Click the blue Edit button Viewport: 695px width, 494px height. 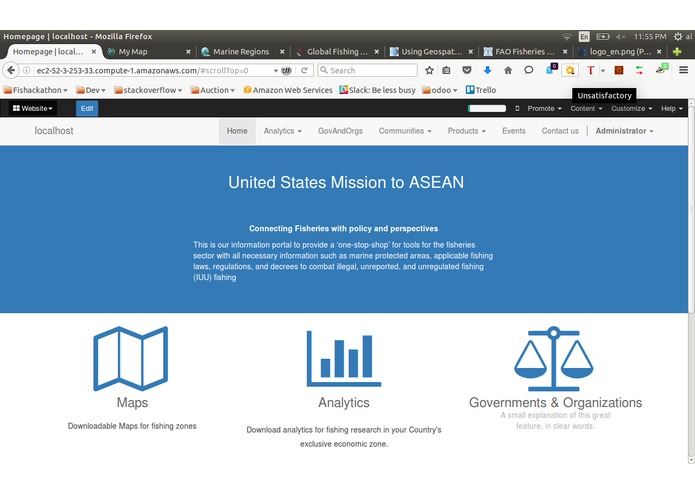tap(87, 109)
